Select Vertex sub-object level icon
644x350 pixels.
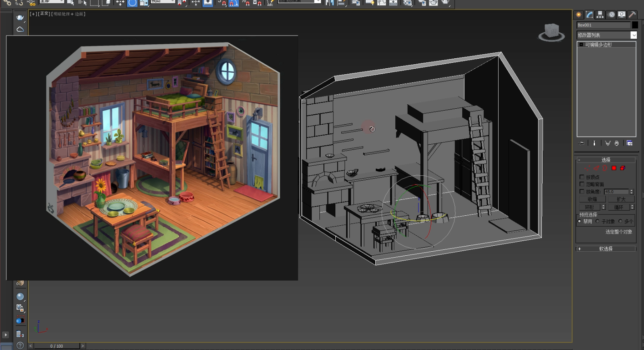(x=587, y=168)
